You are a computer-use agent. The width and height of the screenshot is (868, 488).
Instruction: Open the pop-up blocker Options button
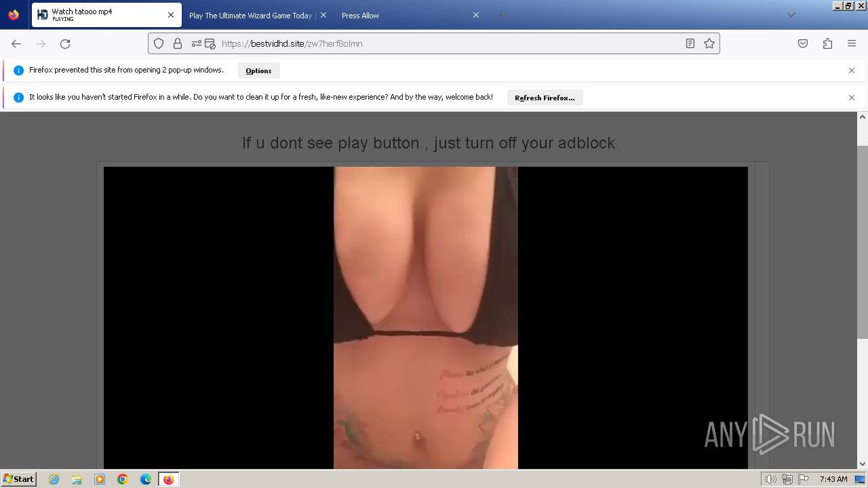(258, 70)
